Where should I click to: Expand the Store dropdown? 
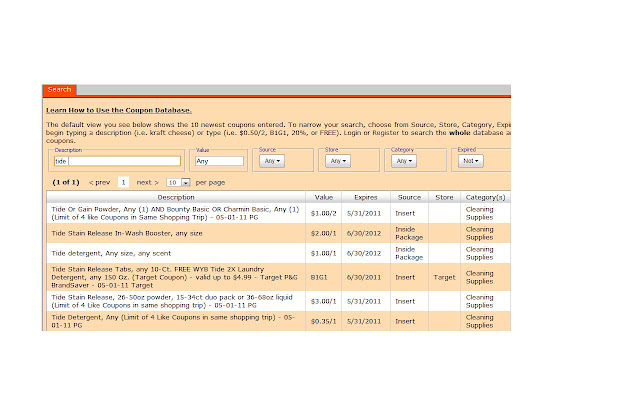pos(338,161)
